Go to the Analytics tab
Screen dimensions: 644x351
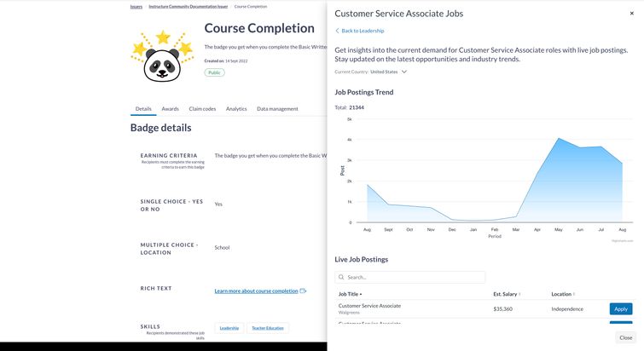pos(236,109)
